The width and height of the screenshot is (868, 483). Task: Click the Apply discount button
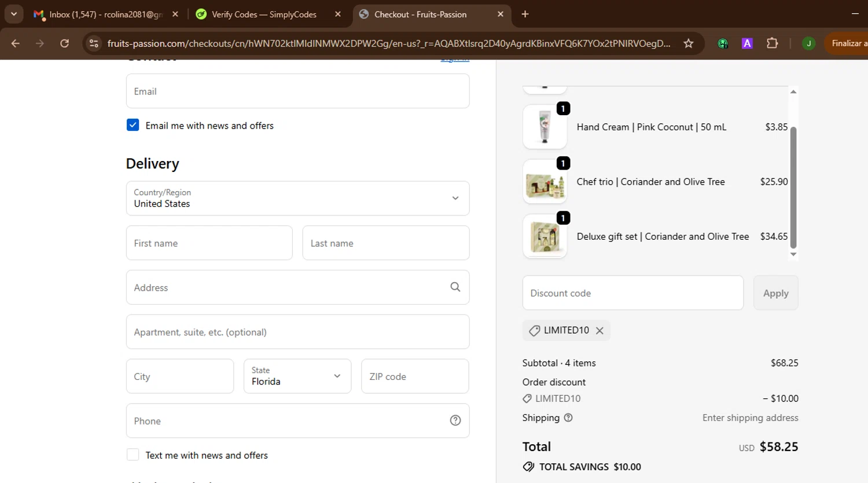[776, 293]
